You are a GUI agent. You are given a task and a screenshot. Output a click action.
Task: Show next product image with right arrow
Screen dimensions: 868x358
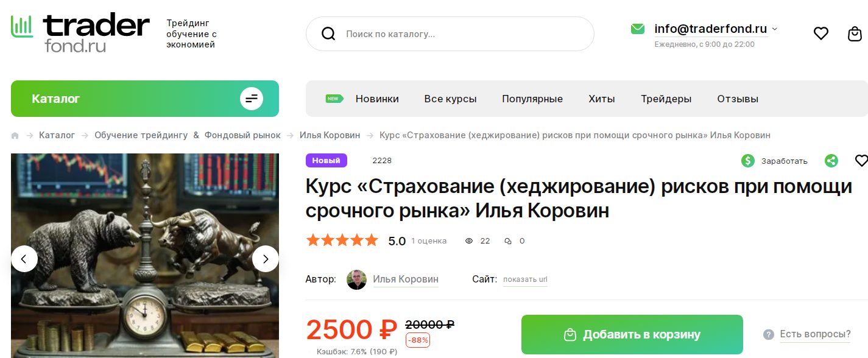point(266,259)
